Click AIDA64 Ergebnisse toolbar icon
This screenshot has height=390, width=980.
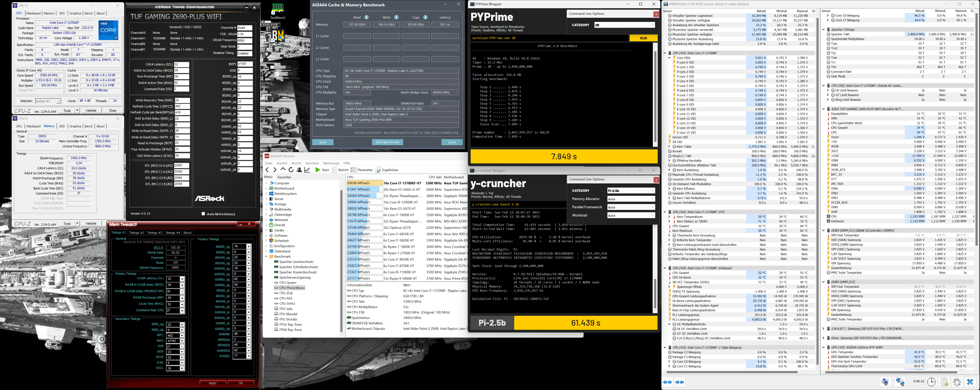378,170
